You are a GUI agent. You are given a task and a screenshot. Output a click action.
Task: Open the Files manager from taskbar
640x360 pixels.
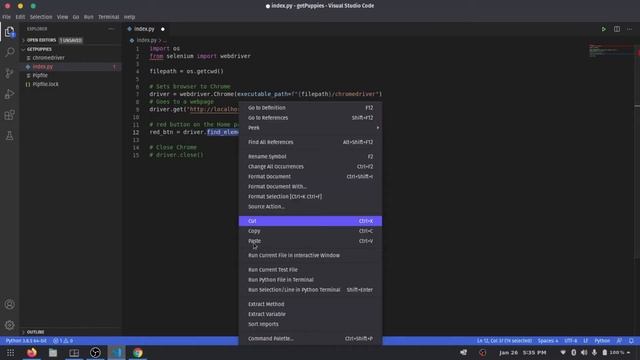tap(53, 352)
